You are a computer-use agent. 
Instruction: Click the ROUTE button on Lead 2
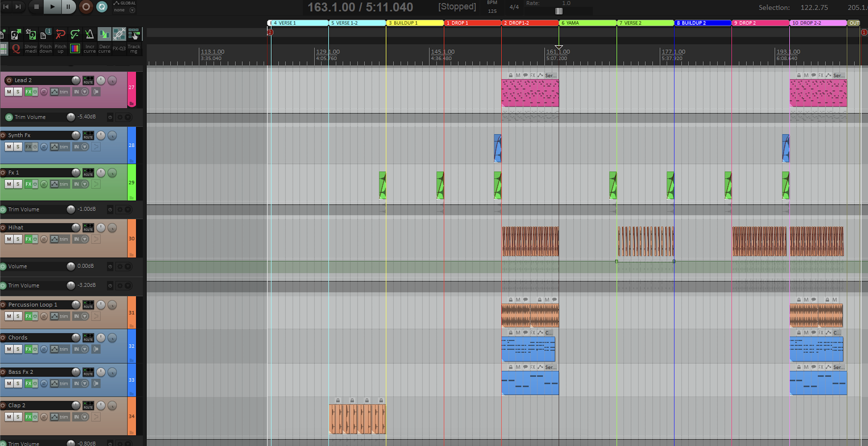tap(88, 80)
